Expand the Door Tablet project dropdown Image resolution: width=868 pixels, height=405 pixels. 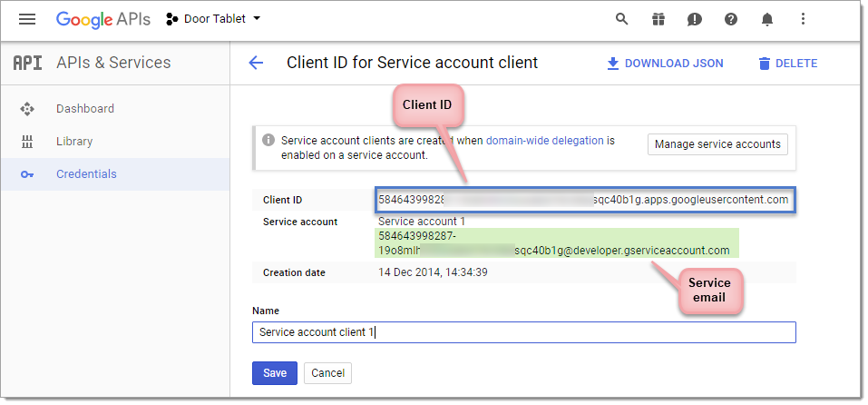point(213,19)
